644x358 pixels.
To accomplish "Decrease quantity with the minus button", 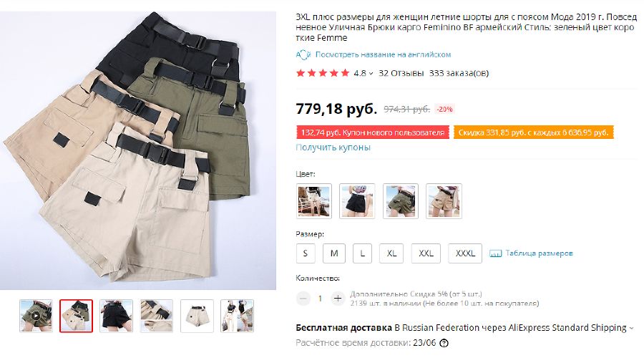I will [x=303, y=299].
